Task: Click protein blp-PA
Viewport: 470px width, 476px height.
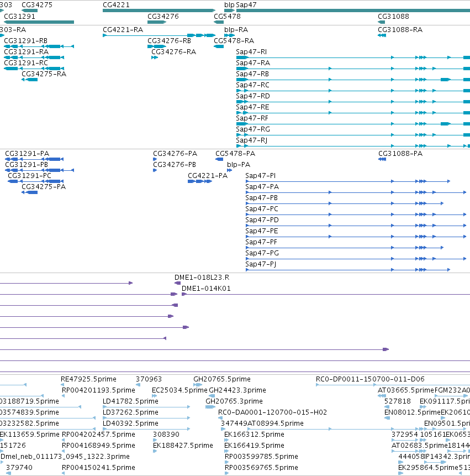Action: pos(239,165)
